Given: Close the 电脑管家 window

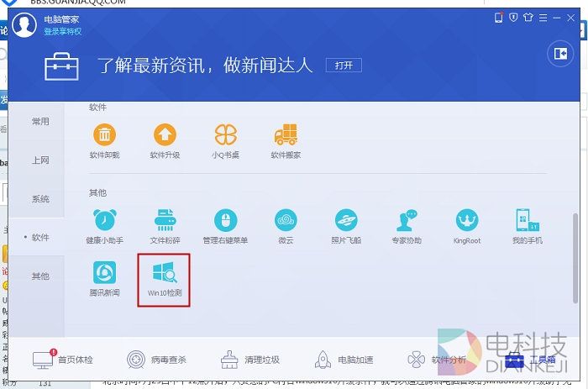Looking at the screenshot, I should pyautogui.click(x=570, y=18).
